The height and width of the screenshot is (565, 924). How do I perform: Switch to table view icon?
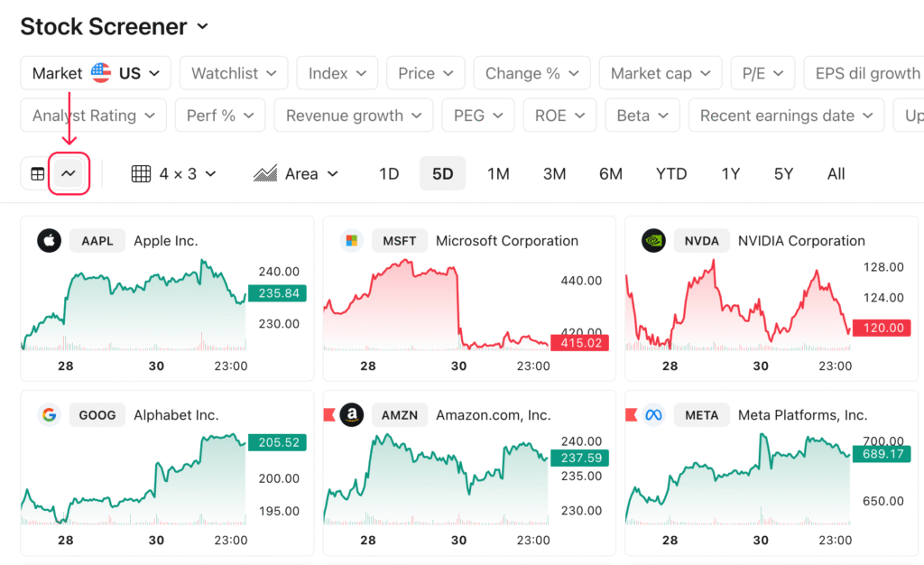coord(38,174)
